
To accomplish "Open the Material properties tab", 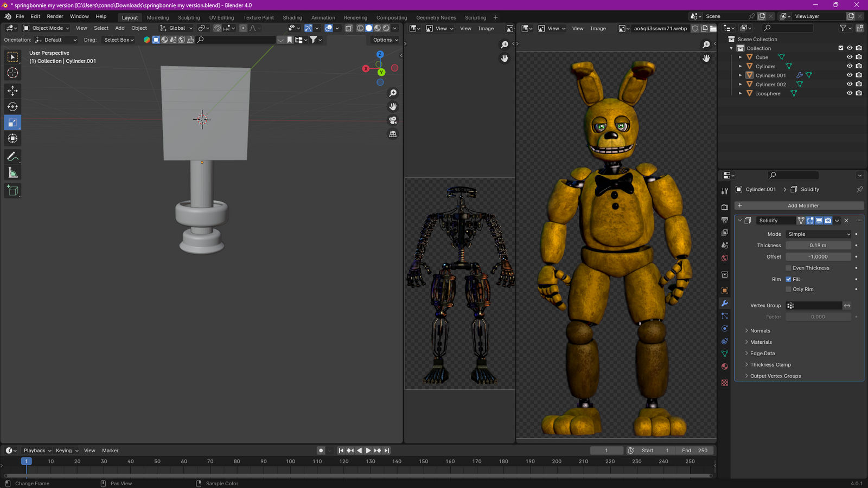I will point(725,367).
